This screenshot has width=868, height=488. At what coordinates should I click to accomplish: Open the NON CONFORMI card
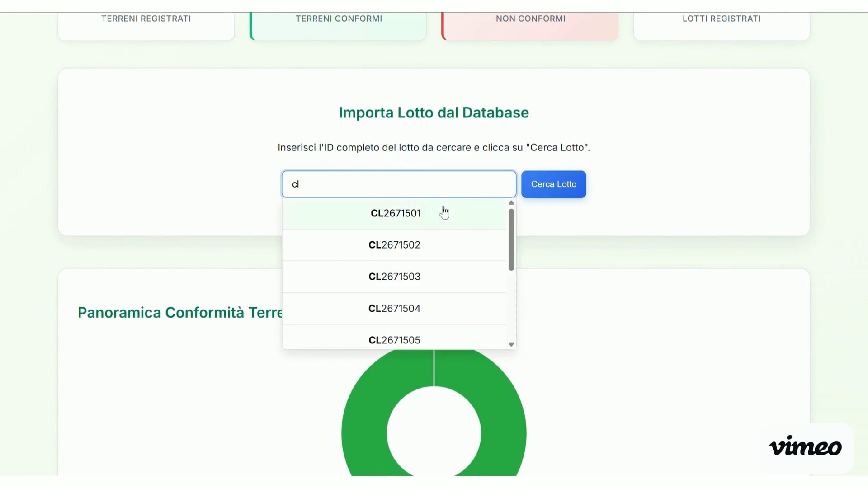point(530,19)
